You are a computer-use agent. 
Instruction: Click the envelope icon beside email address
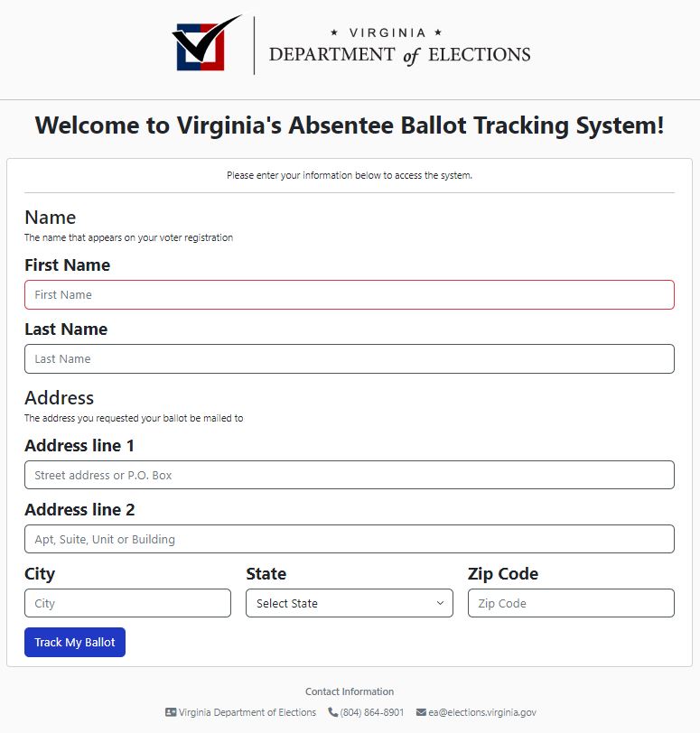coord(421,712)
